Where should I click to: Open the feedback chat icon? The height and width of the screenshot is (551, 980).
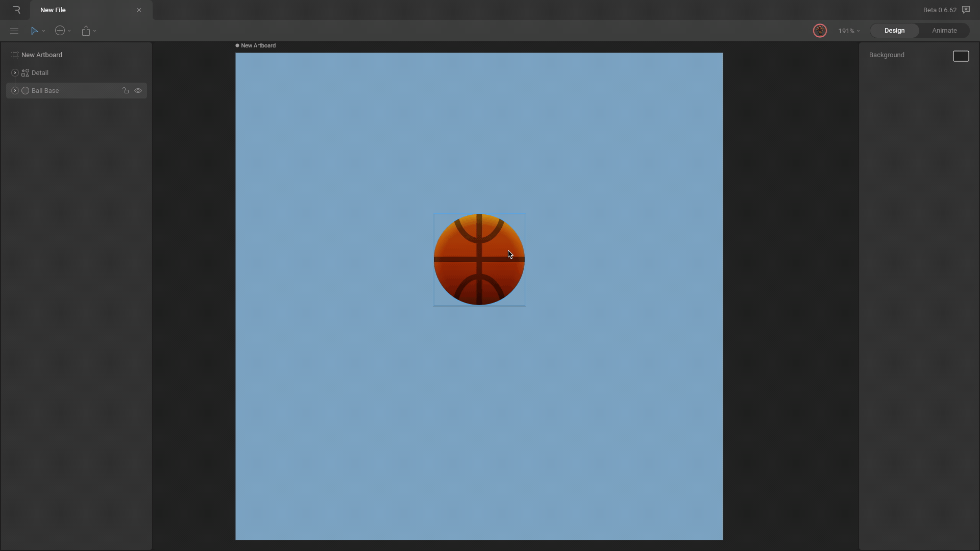(966, 10)
